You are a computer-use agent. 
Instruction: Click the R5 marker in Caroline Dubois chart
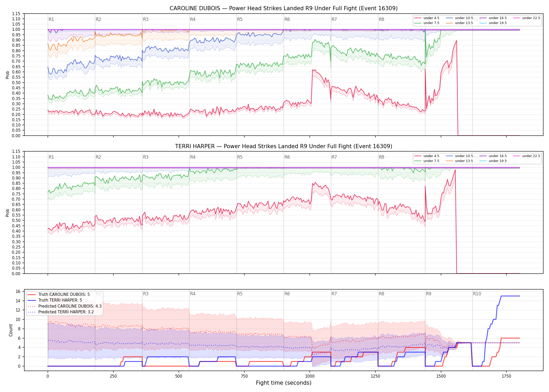coord(240,19)
